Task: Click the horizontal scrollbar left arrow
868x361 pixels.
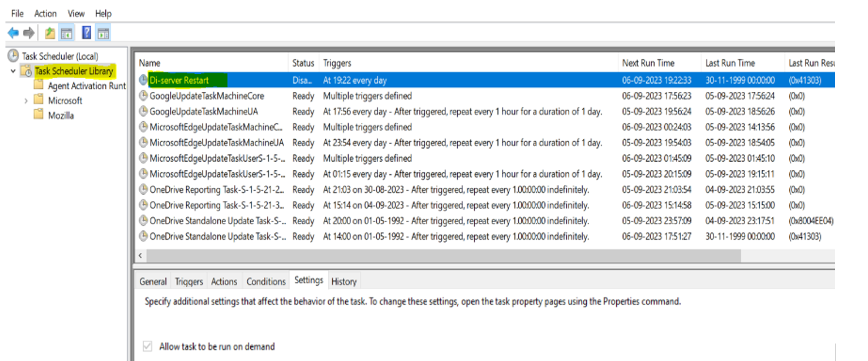Action: click(x=140, y=256)
